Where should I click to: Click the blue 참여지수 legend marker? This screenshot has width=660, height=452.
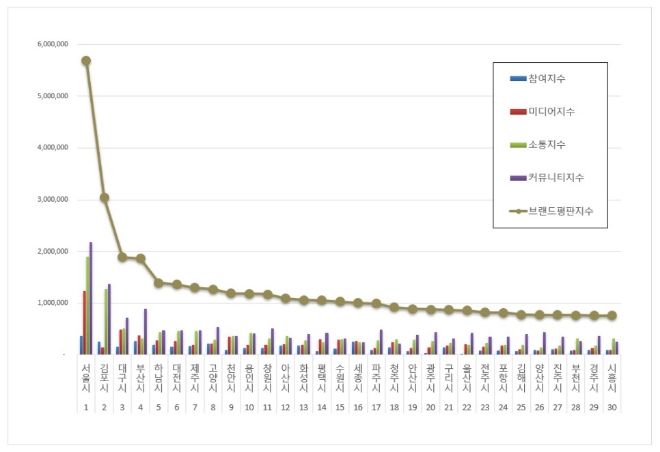tap(517, 78)
